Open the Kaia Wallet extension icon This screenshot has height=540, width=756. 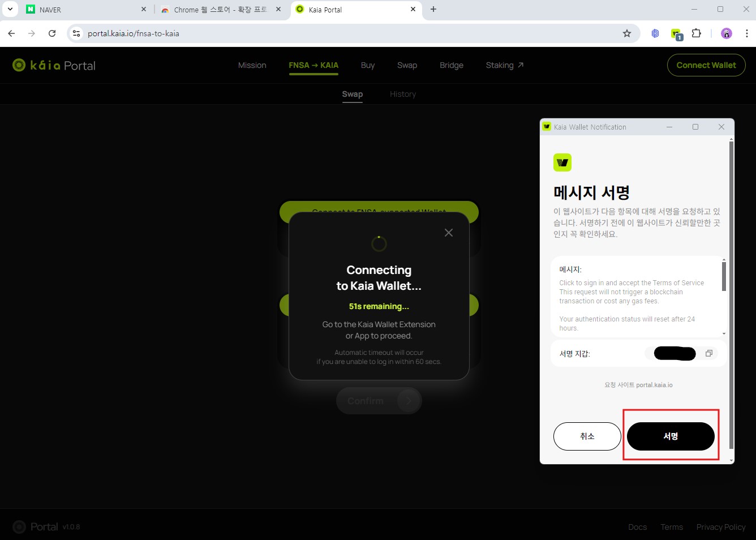pyautogui.click(x=677, y=34)
